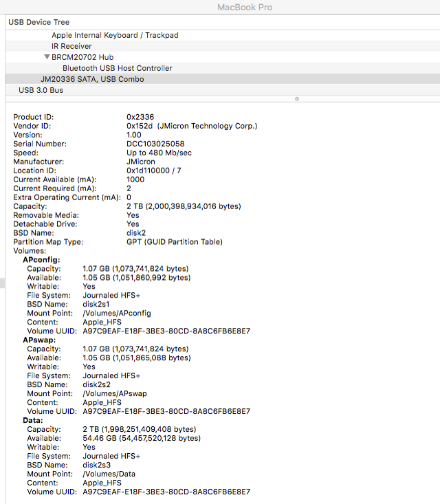Click the BSD Name disk2s2
Image resolution: width=440 pixels, height=504 pixels.
(97, 384)
